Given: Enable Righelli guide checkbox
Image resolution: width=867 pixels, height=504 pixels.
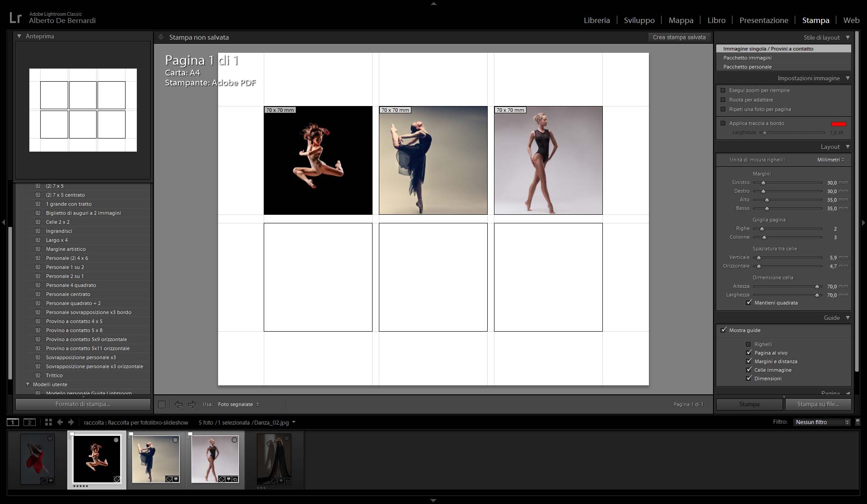Looking at the screenshot, I should tap(748, 344).
